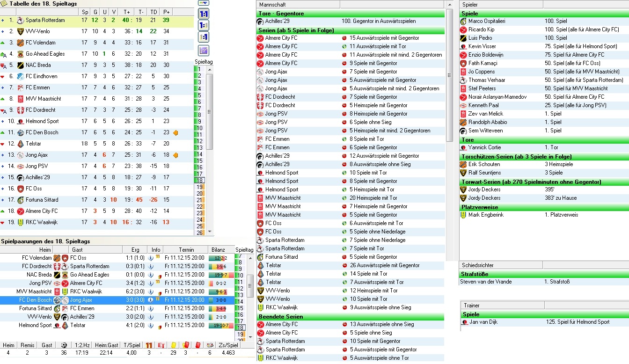Select matchday 19 in the upper Spieltag list
The width and height of the screenshot is (629, 364).
coord(199,187)
